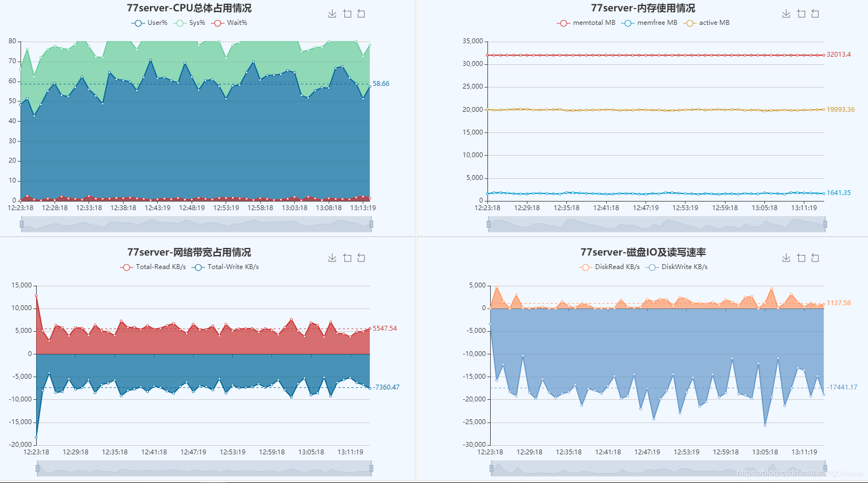The image size is (868, 483).
Task: Click the disk IO zoom slider left handle
Action: coord(491,468)
